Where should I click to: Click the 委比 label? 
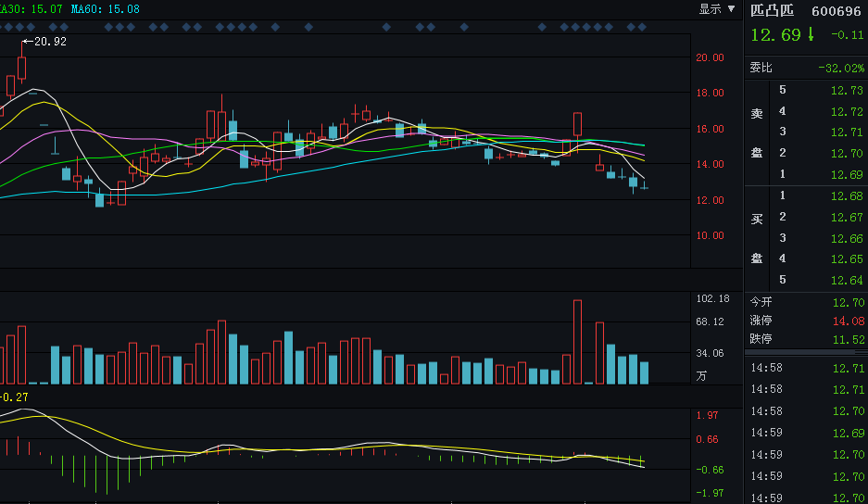761,68
